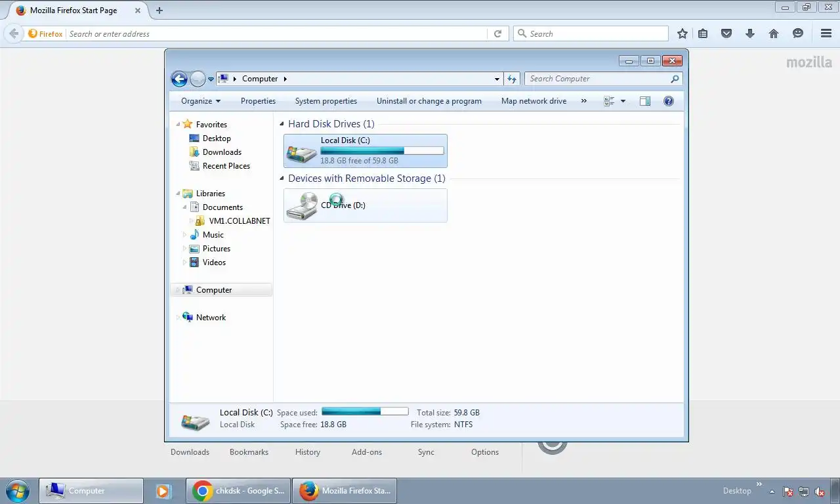Select VM1.COLLABNET folder
The image size is (840, 504).
coord(240,221)
